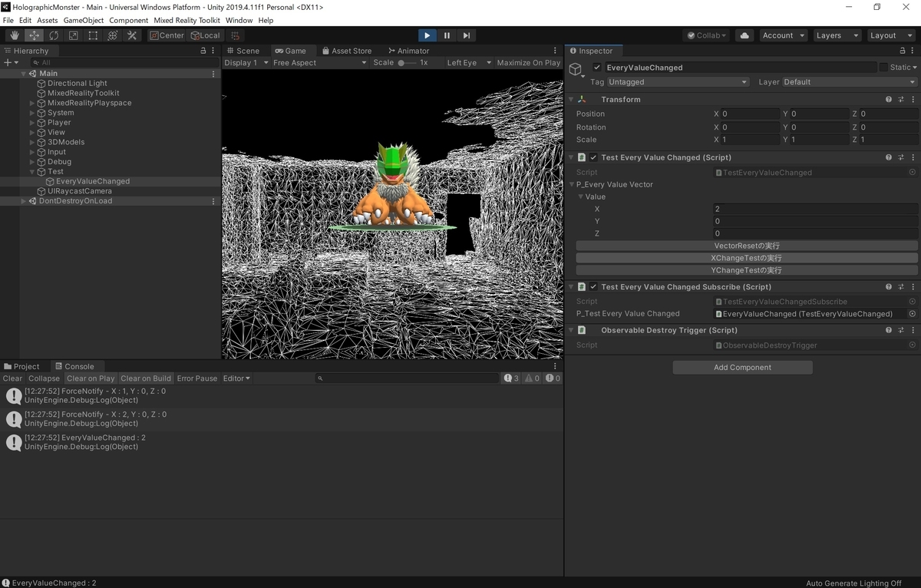Image resolution: width=921 pixels, height=588 pixels.
Task: Toggle grid snapping icon in toolbar
Action: coord(236,35)
